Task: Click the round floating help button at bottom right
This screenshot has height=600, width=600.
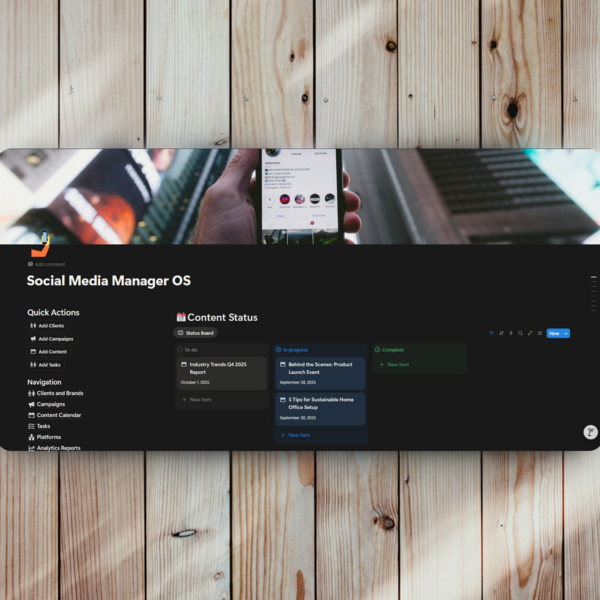Action: [590, 432]
